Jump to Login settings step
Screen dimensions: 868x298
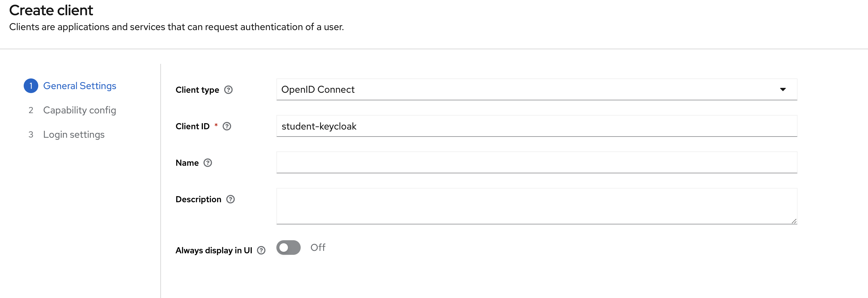click(74, 134)
